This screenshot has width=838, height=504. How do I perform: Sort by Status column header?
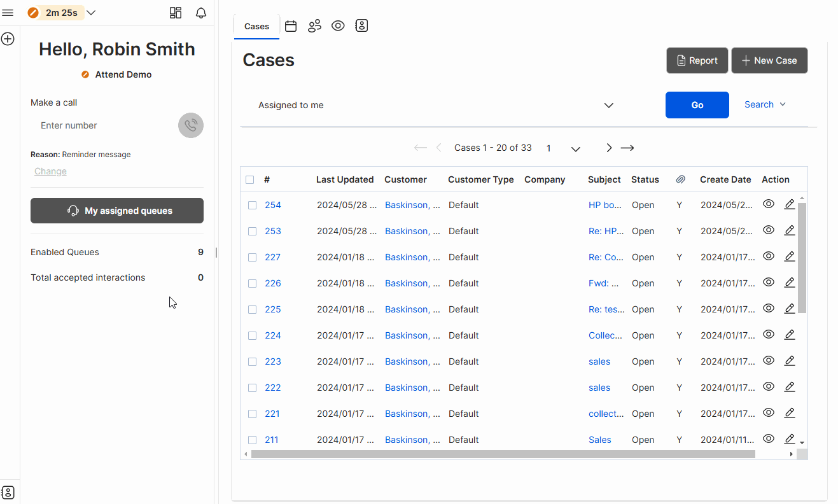tap(645, 179)
